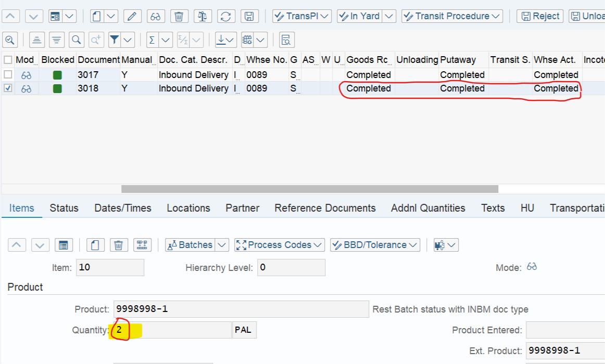
Task: Click the magnifier find icon in grid toolbar
Action: point(77,40)
